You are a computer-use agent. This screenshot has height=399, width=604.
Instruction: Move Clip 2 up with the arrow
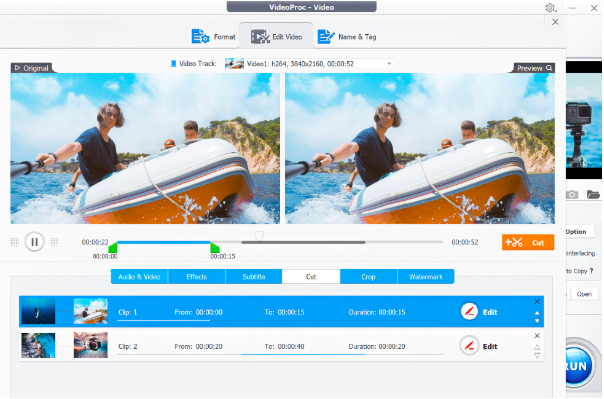point(537,347)
